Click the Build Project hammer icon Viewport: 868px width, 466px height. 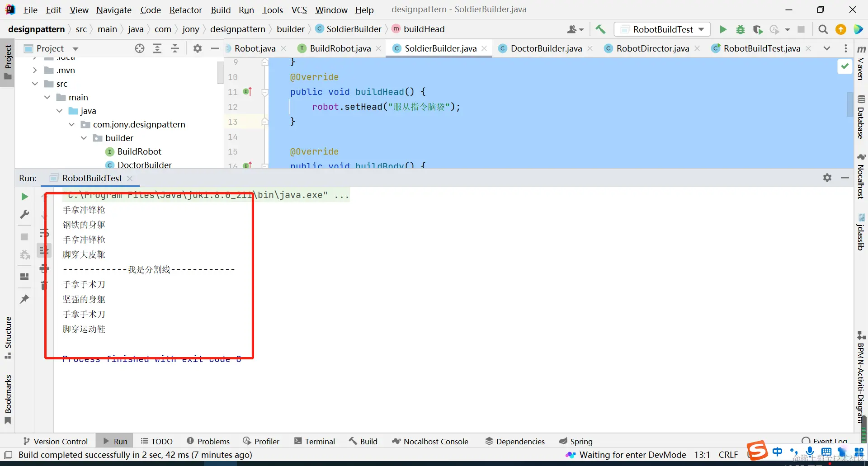coord(600,29)
